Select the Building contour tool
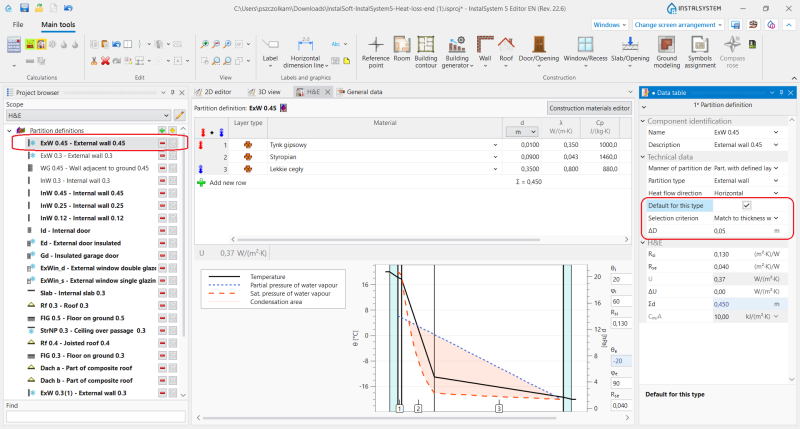Screen dimensions: 800x429 click(426, 52)
